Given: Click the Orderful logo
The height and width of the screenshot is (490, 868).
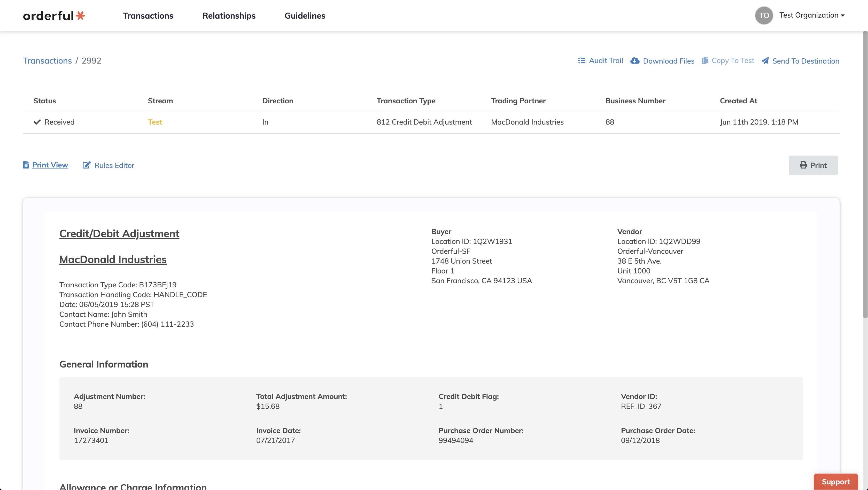Looking at the screenshot, I should pyautogui.click(x=54, y=16).
